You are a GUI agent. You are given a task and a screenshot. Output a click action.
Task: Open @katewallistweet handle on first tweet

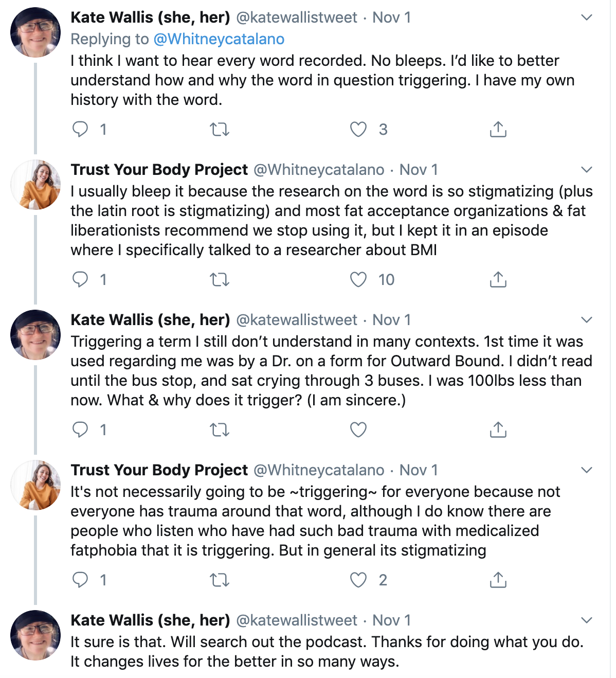tap(297, 17)
